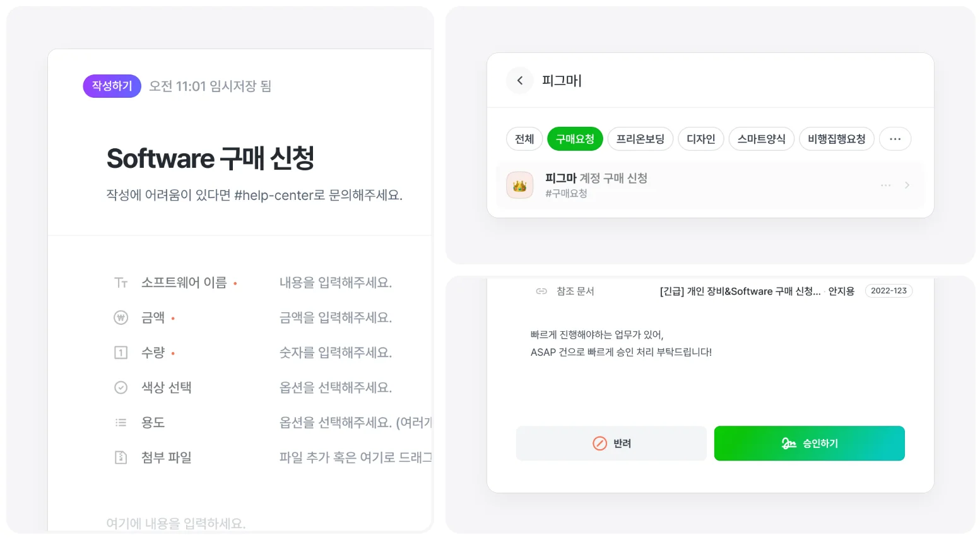
Task: Show more category tabs with the ellipsis chip
Action: 895,139
